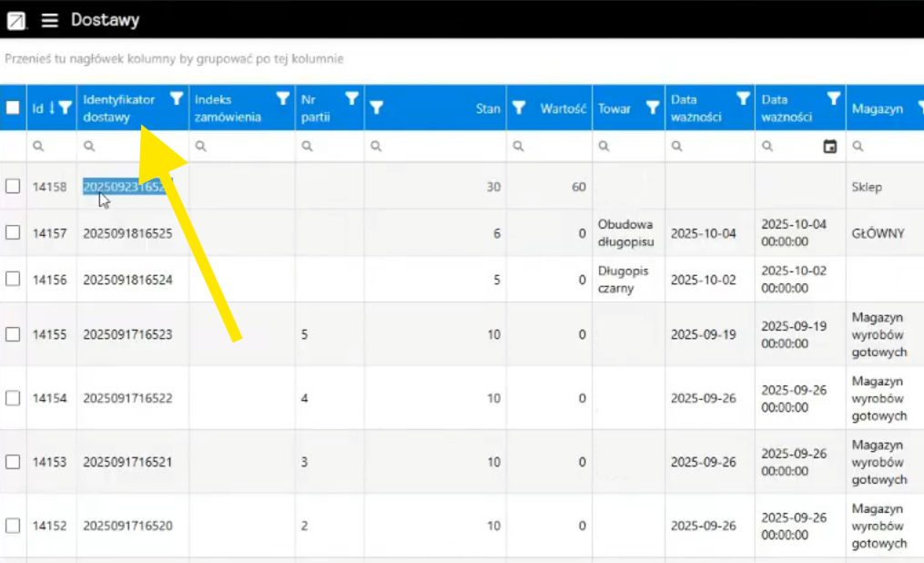Click delivery identifier 2025091816525 cell
The image size is (924, 563).
click(127, 233)
